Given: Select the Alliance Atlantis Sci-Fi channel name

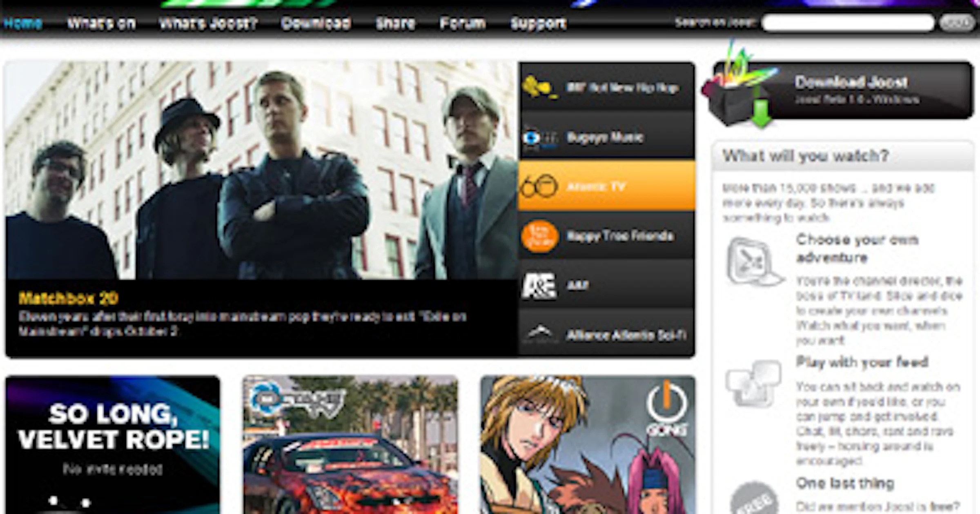Looking at the screenshot, I should click(626, 335).
